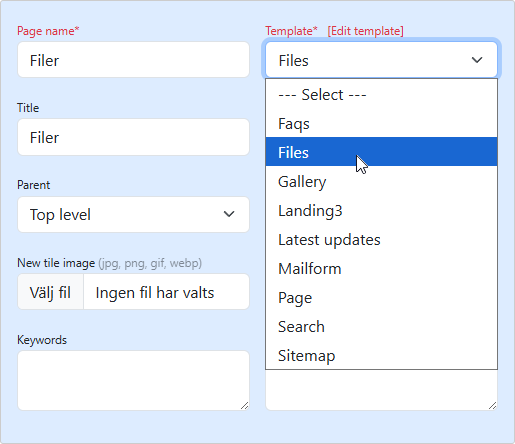Click the Keywords text area
The image size is (515, 444).
point(133,380)
